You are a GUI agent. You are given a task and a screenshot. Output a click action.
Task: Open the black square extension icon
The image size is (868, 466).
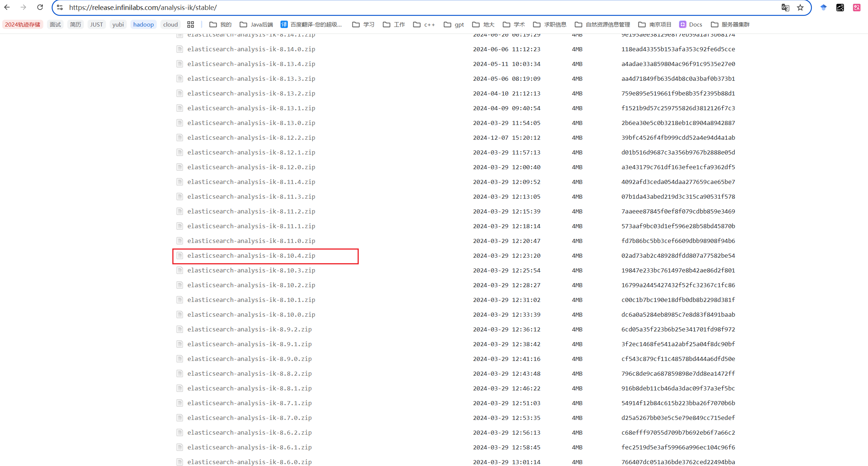(840, 7)
